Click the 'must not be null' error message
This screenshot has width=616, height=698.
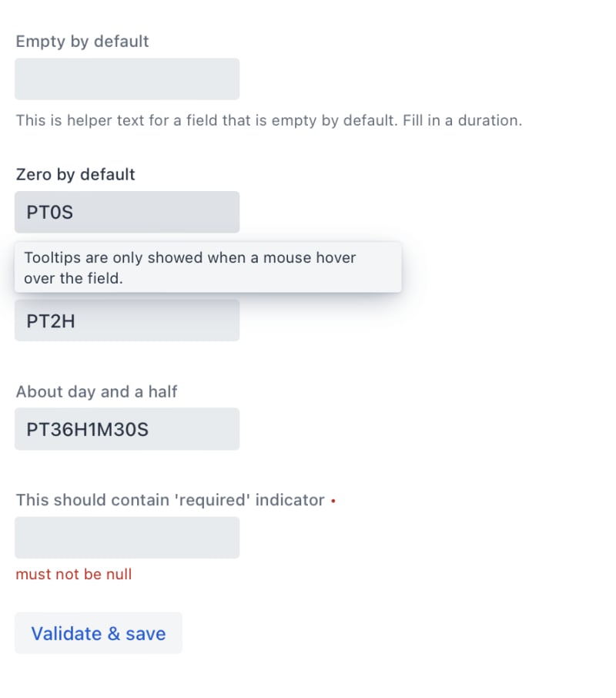pyautogui.click(x=74, y=574)
